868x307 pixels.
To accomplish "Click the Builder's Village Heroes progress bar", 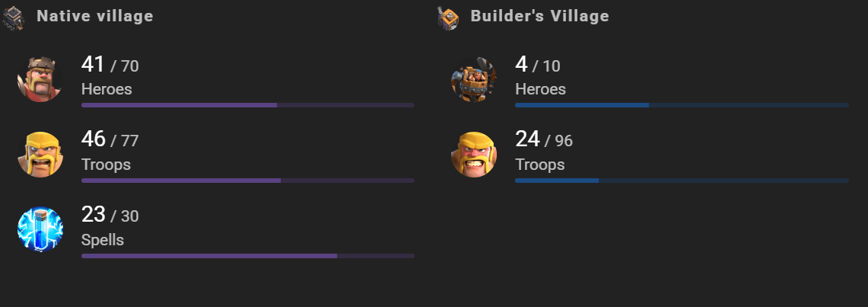I will pos(682,105).
